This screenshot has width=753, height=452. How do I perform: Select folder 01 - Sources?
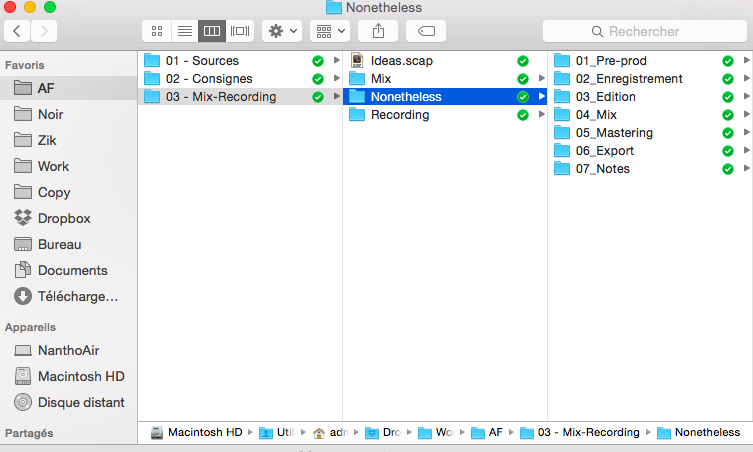point(240,61)
